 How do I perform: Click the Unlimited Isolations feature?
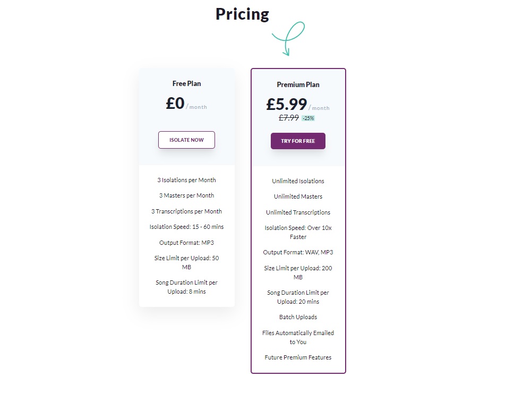[298, 181]
